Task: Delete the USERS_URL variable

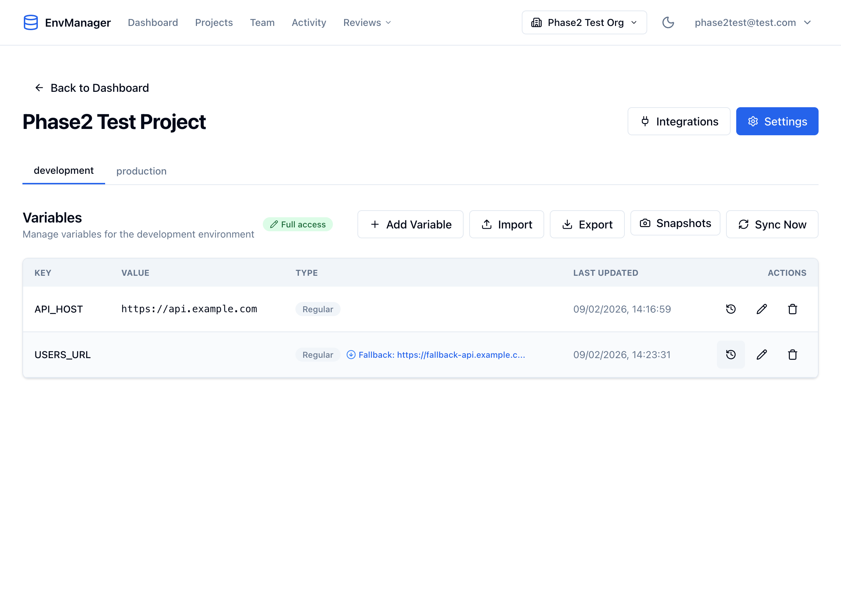Action: (793, 355)
